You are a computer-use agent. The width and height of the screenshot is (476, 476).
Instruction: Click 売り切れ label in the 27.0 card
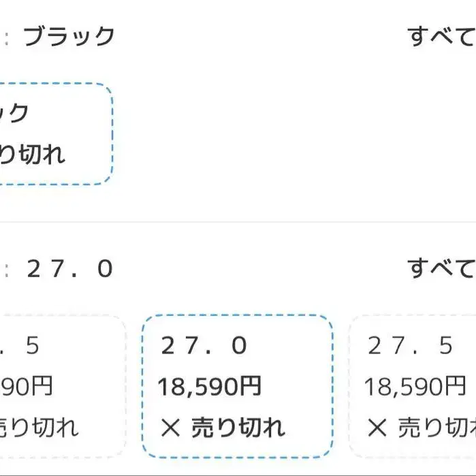click(x=238, y=428)
